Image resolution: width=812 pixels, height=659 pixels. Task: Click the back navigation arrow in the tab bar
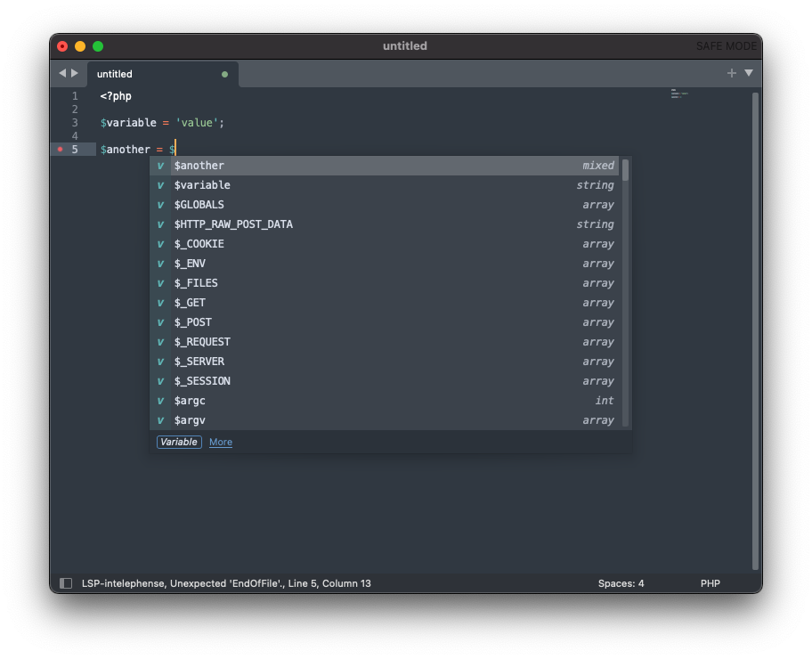click(x=61, y=74)
